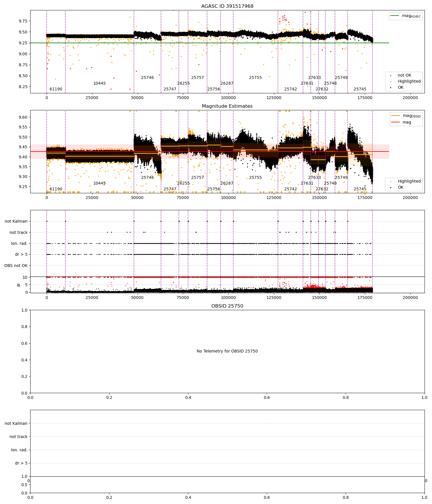Click the green mag AGASC legend line sample
The height and width of the screenshot is (504, 432).
[395, 16]
